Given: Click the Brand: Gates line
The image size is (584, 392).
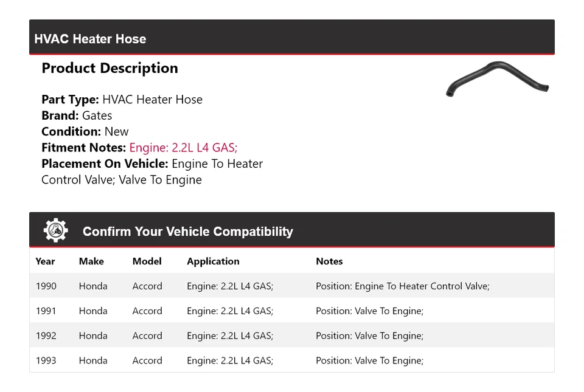Looking at the screenshot, I should (x=77, y=115).
